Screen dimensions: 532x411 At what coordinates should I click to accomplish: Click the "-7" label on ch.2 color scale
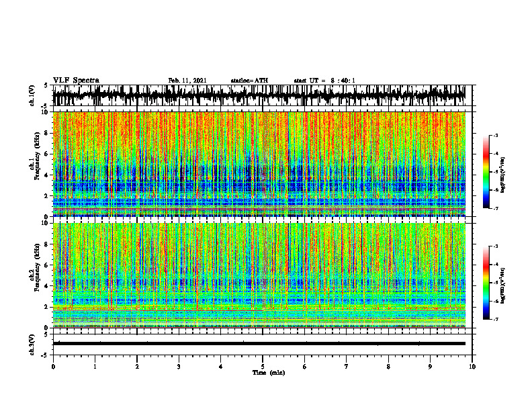496,319
